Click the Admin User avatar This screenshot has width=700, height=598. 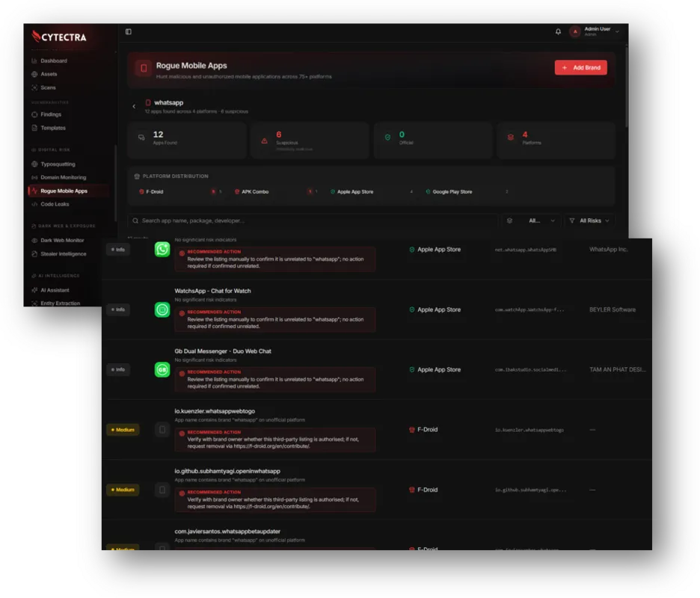coord(575,31)
